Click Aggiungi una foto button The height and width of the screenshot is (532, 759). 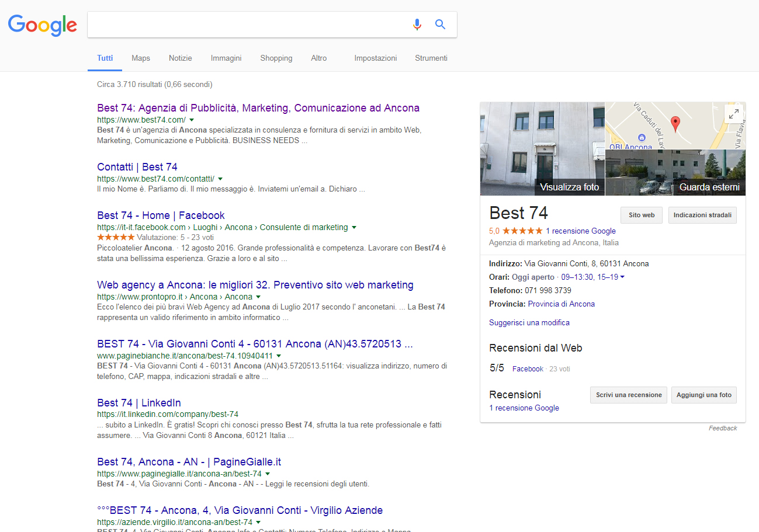[x=704, y=395]
